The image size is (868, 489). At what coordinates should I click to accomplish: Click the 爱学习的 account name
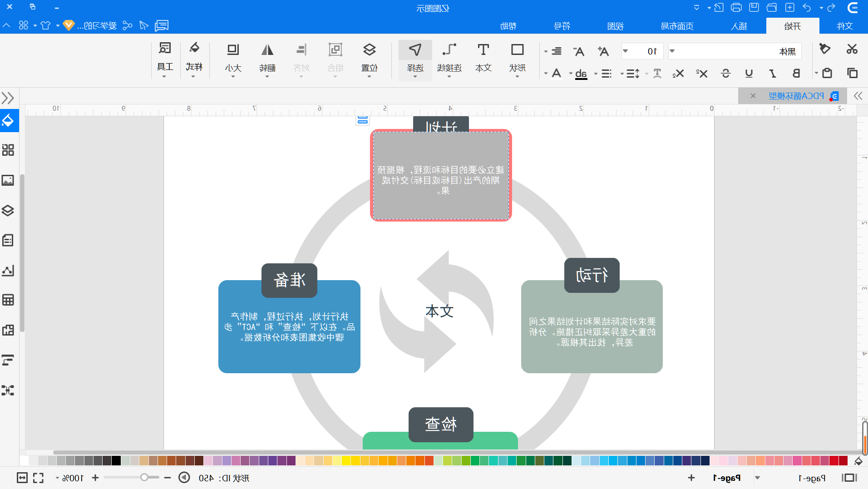coord(97,25)
